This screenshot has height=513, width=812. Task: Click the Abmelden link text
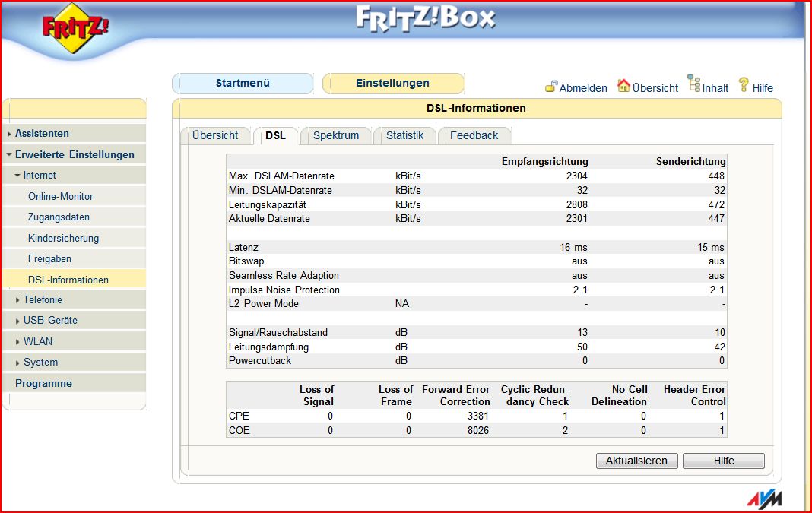tap(583, 88)
